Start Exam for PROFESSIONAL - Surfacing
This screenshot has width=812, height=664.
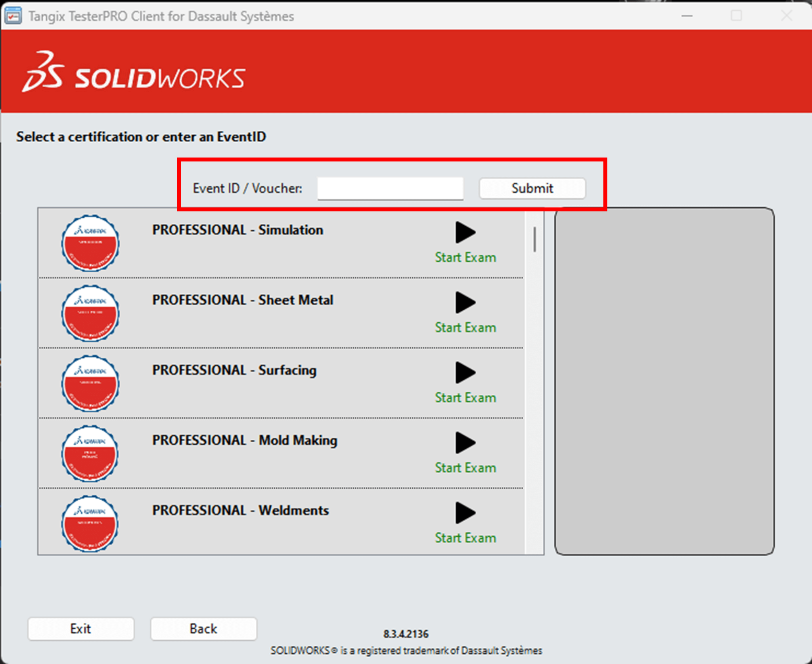coord(465,397)
